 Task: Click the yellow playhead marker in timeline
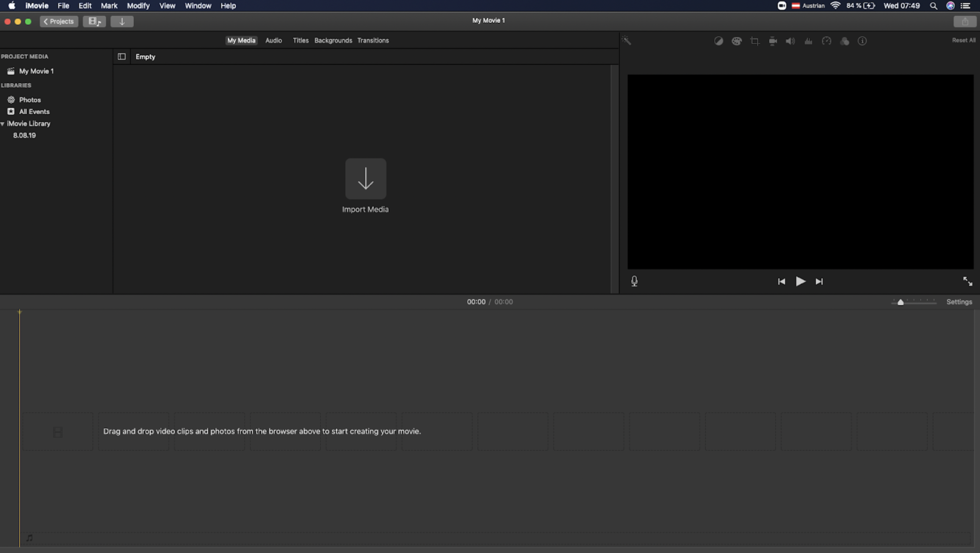pyautogui.click(x=19, y=312)
